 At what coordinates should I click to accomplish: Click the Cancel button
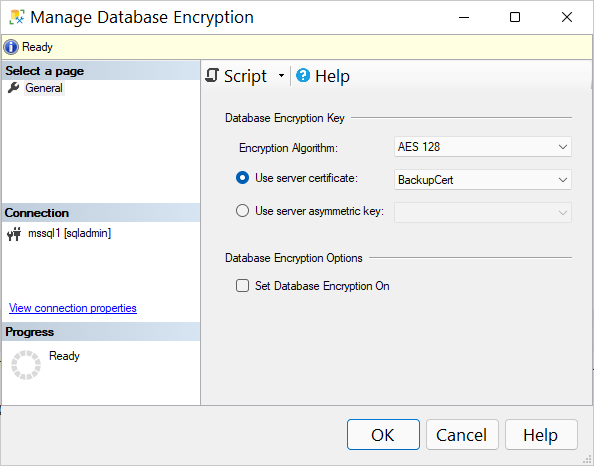462,435
